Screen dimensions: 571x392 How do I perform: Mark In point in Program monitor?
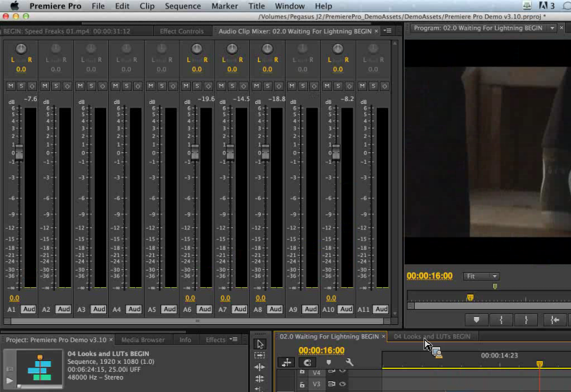pos(501,320)
